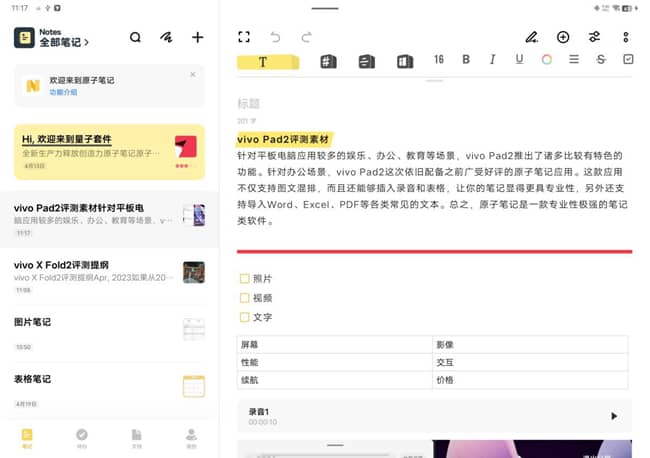Apply strikethrough formatting
650x458 pixels.
601,60
